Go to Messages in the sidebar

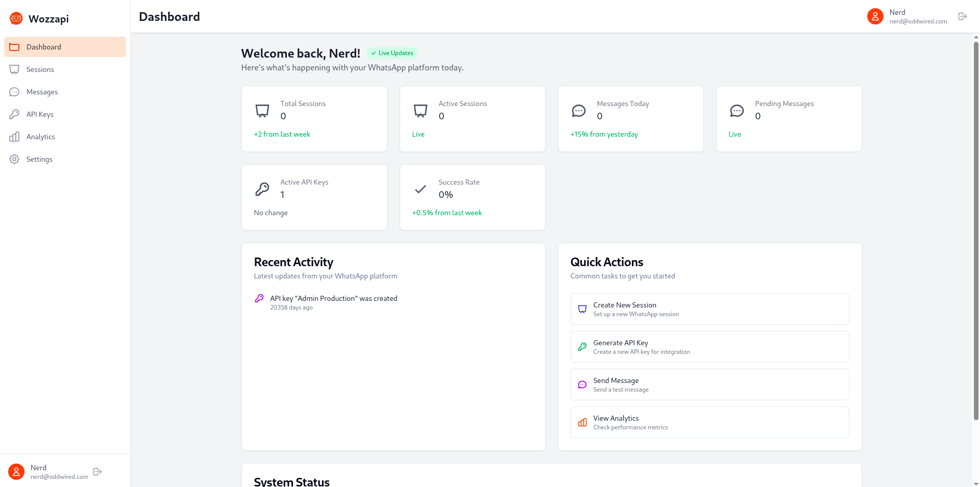[42, 92]
